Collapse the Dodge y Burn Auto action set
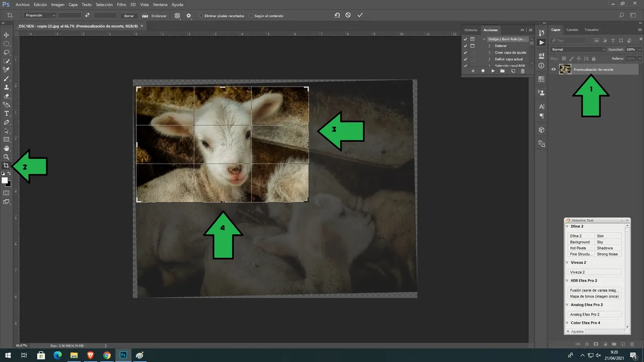 point(484,39)
